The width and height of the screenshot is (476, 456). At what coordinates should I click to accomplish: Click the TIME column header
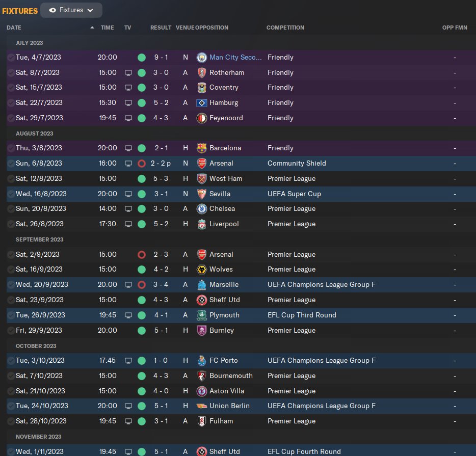tap(107, 28)
